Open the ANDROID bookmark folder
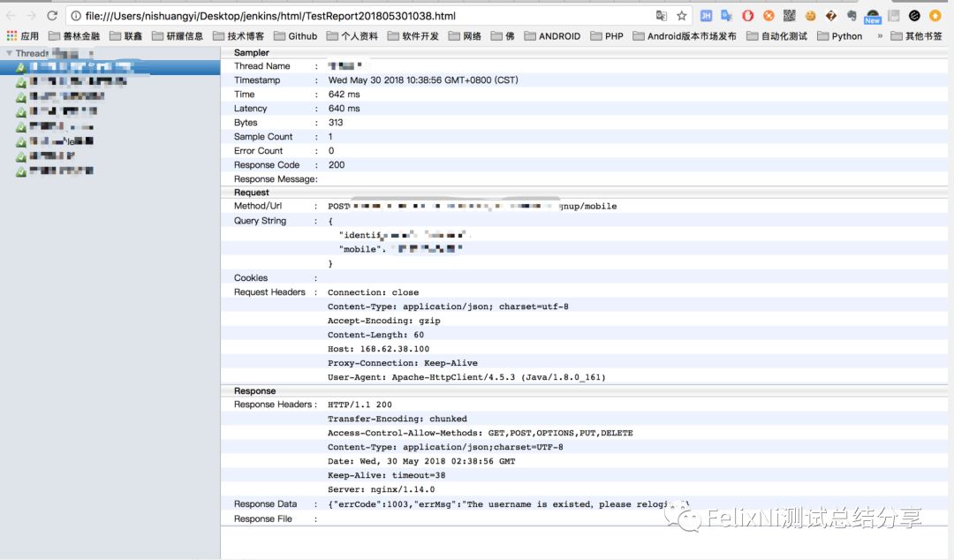The height and width of the screenshot is (560, 954). click(x=552, y=36)
